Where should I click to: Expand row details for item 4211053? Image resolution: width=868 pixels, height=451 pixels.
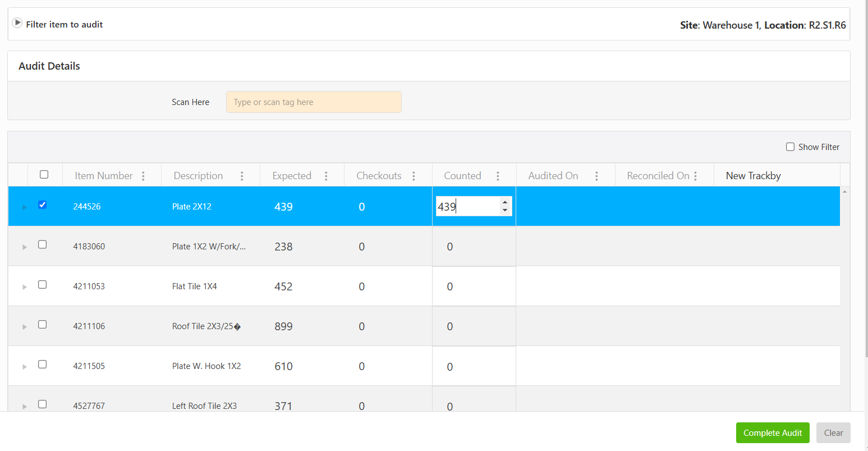click(x=24, y=287)
